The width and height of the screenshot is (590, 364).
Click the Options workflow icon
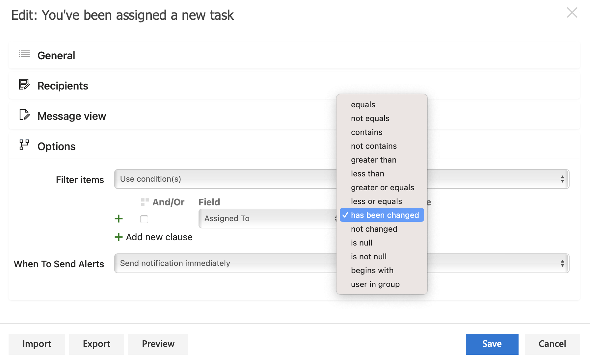click(24, 145)
